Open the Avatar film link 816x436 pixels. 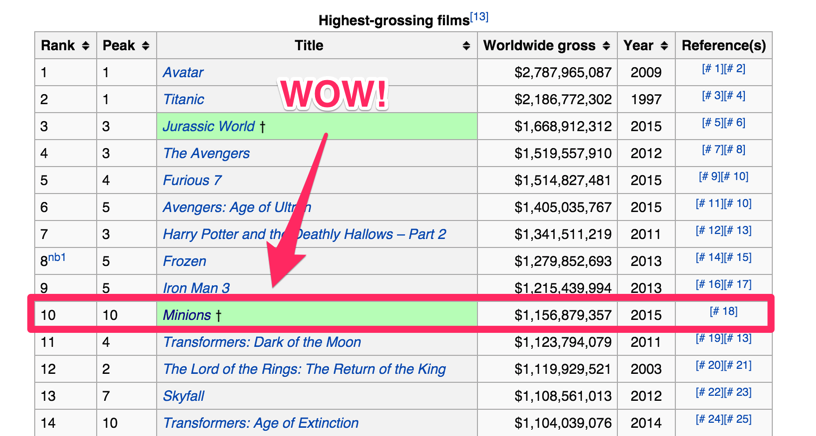pyautogui.click(x=183, y=73)
